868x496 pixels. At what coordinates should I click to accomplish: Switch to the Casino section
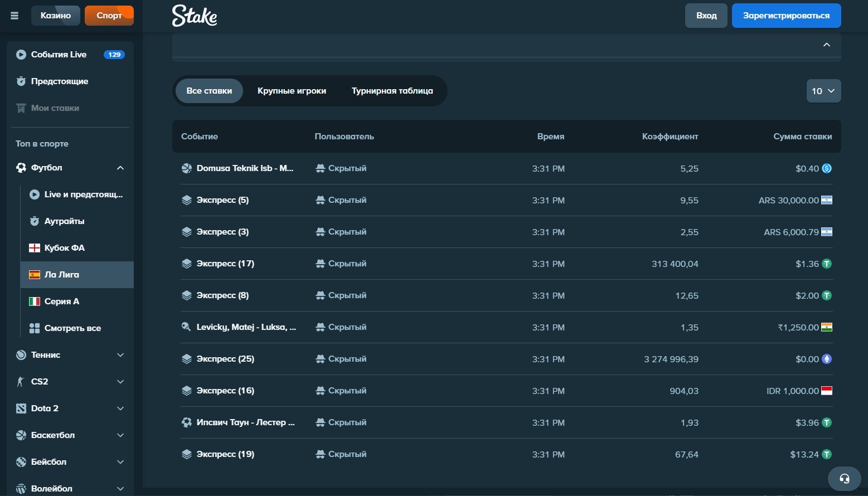pos(56,16)
